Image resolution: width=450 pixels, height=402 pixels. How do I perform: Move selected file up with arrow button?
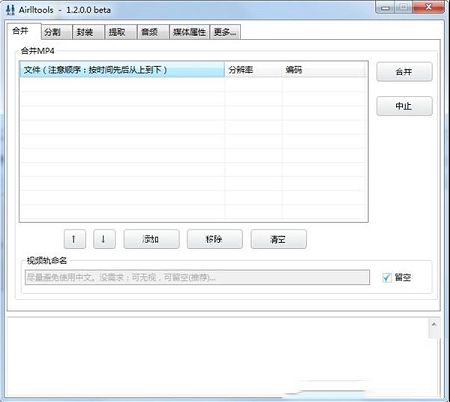coord(75,239)
